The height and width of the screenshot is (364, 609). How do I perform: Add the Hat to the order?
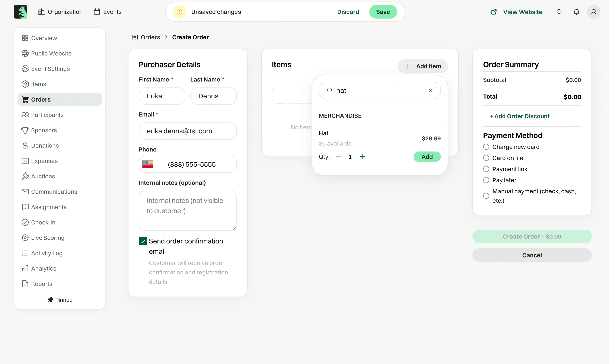tap(427, 157)
